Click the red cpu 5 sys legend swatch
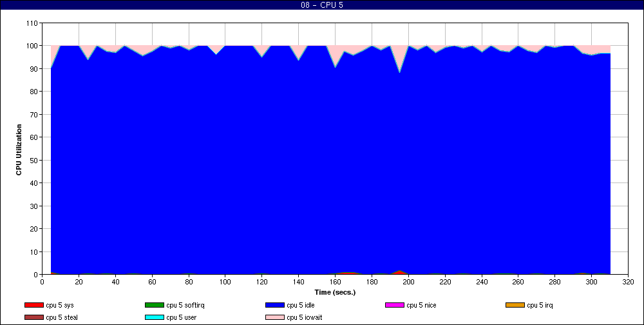Image resolution: width=644 pixels, height=325 pixels. click(x=33, y=305)
